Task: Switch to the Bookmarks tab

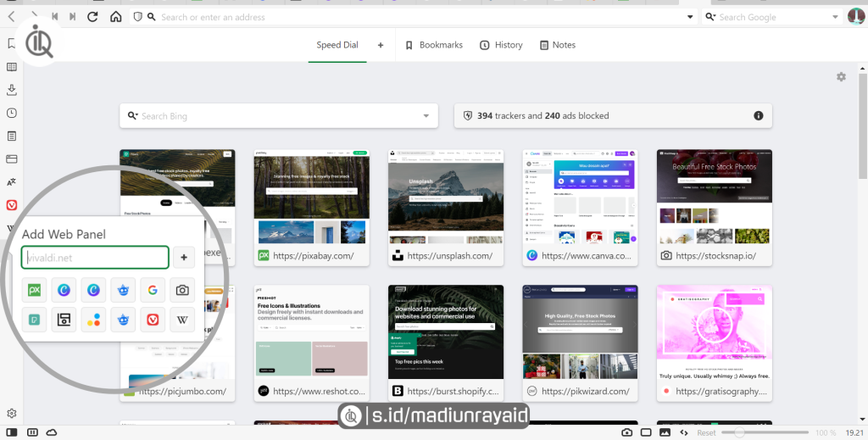Action: (x=433, y=45)
